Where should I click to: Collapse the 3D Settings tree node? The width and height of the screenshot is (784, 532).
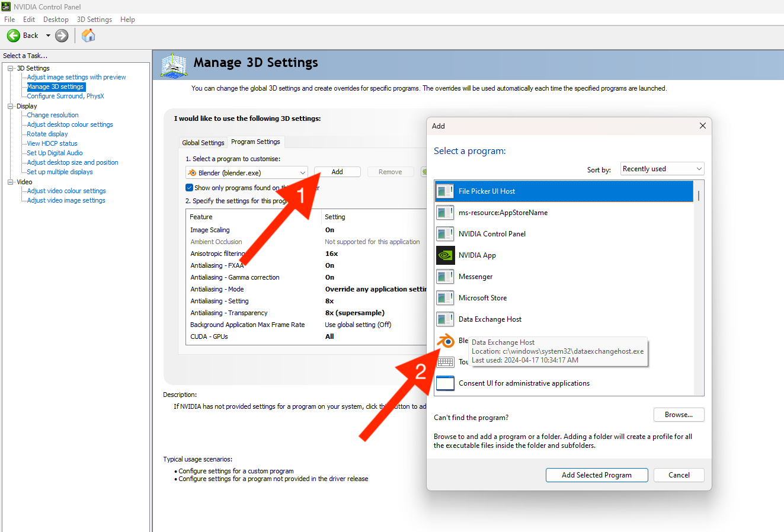point(11,68)
